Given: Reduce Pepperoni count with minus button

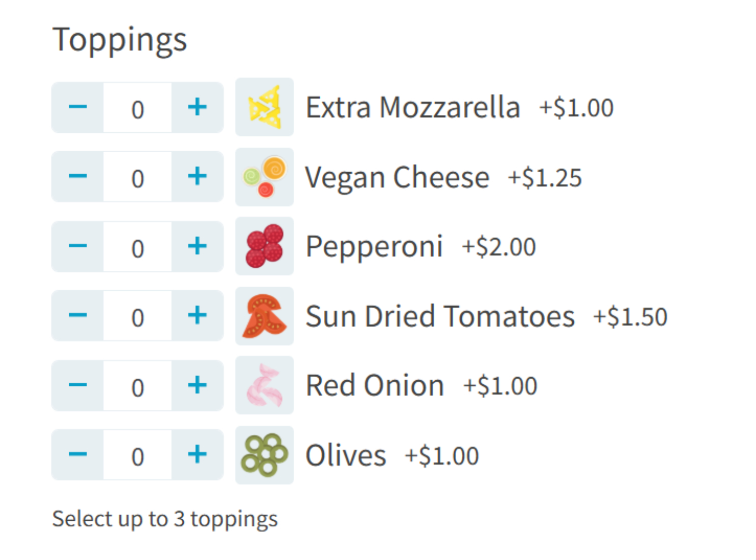Looking at the screenshot, I should point(78,246).
